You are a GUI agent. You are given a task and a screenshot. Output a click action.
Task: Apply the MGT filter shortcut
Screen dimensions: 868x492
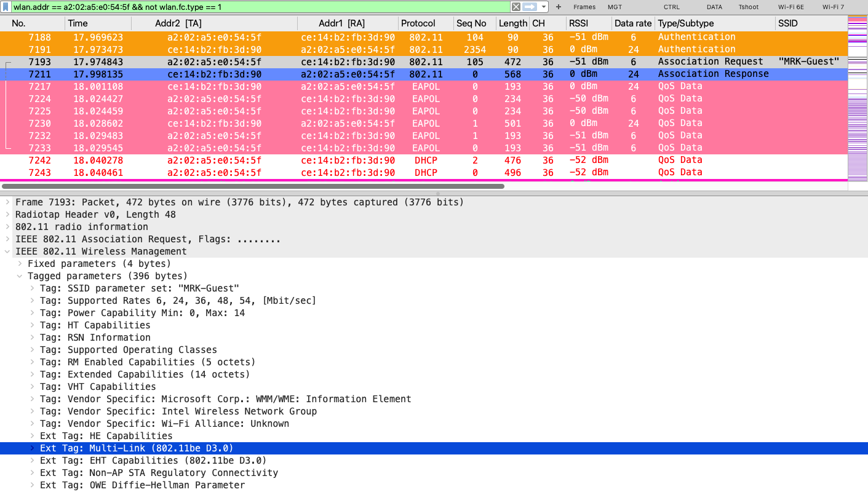coord(615,7)
